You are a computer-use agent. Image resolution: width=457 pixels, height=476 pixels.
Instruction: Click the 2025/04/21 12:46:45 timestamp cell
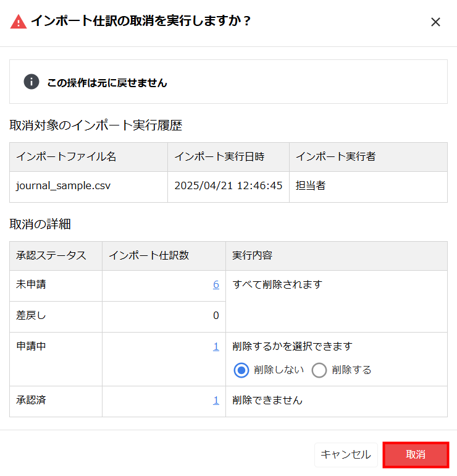click(x=228, y=187)
